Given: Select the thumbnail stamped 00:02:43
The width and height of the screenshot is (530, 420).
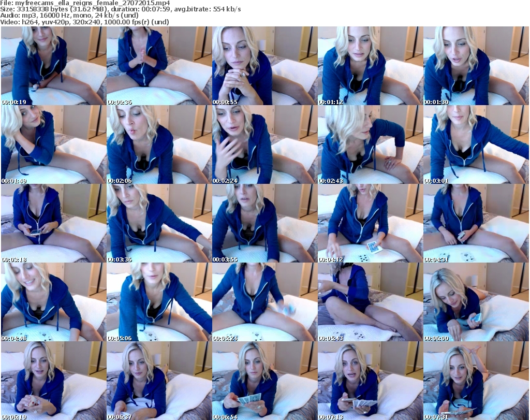Looking at the screenshot, I should (x=370, y=144).
